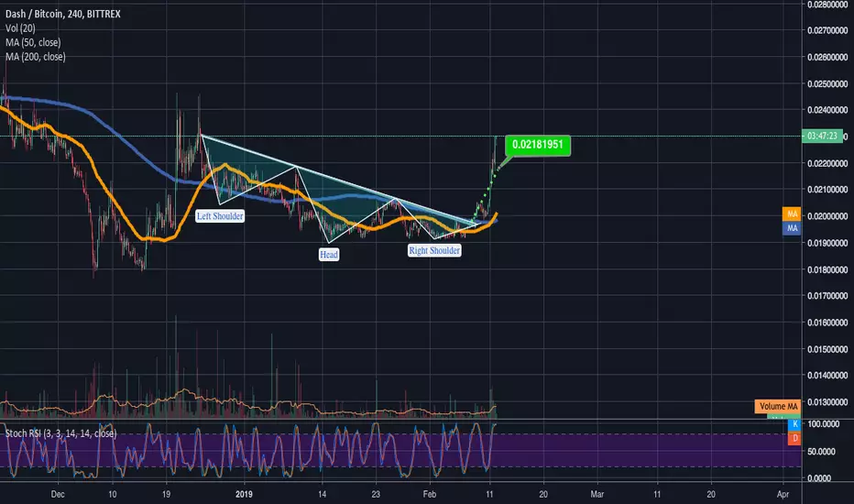Click the Feb date axis label

click(x=430, y=494)
